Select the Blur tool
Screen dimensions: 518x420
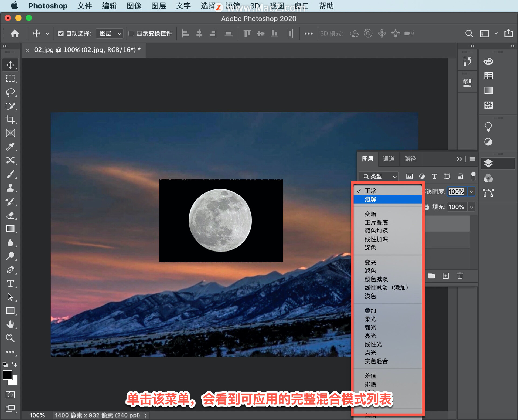coord(10,243)
